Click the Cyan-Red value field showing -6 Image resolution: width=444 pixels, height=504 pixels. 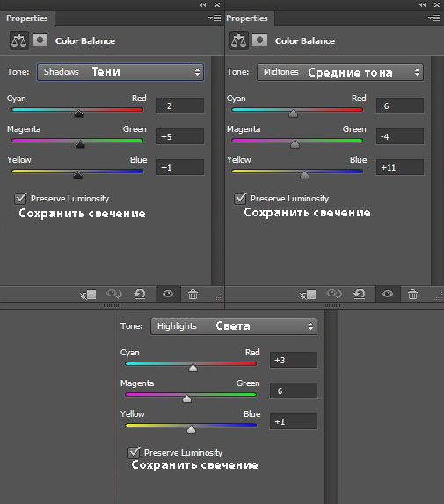click(x=400, y=106)
